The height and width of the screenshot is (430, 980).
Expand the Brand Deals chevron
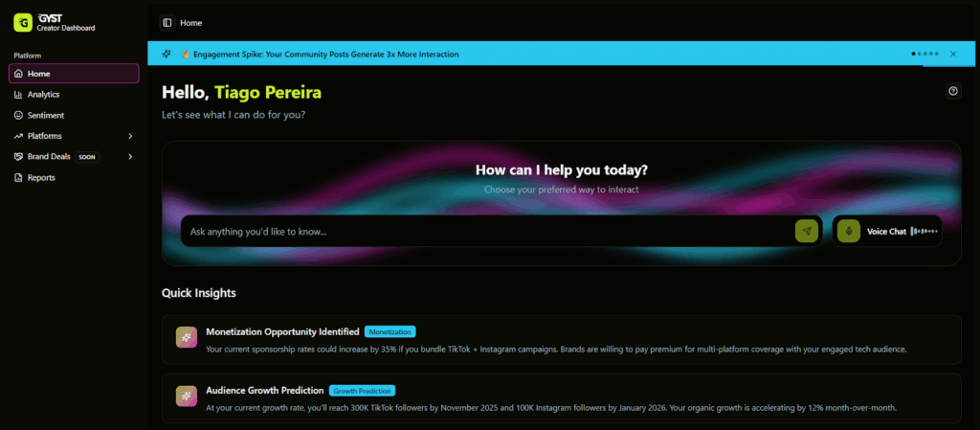[130, 156]
